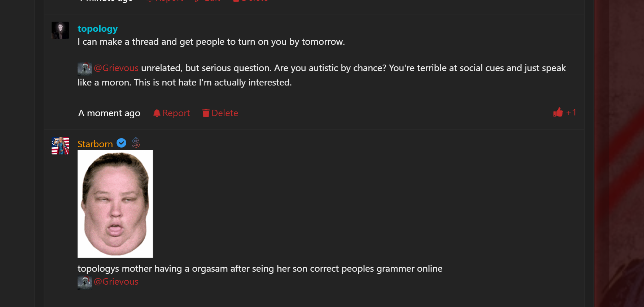Click topology's 'I can make a thread' text
This screenshot has width=644, height=307.
tap(211, 42)
